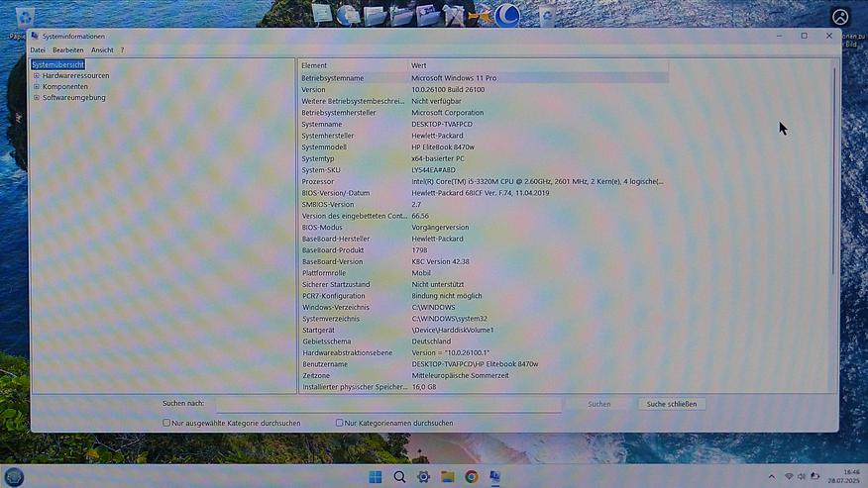Select System-SKU row
The image size is (868, 488).
tap(484, 170)
